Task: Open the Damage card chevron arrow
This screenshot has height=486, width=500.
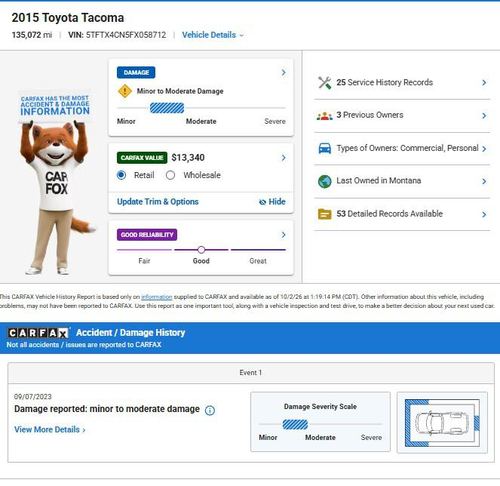Action: (x=283, y=72)
